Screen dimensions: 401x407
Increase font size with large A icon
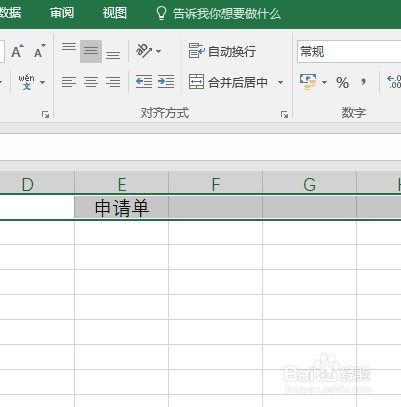(17, 51)
